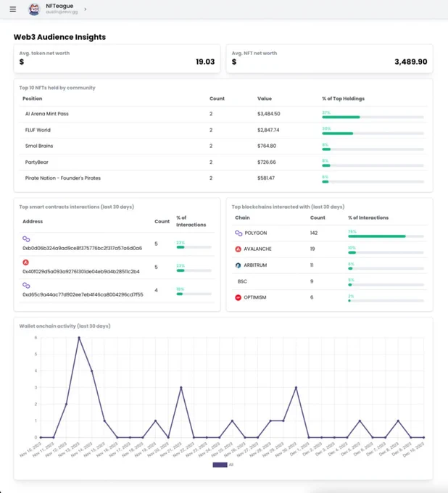Click Top 10 NFTs held by community title

pos(57,88)
